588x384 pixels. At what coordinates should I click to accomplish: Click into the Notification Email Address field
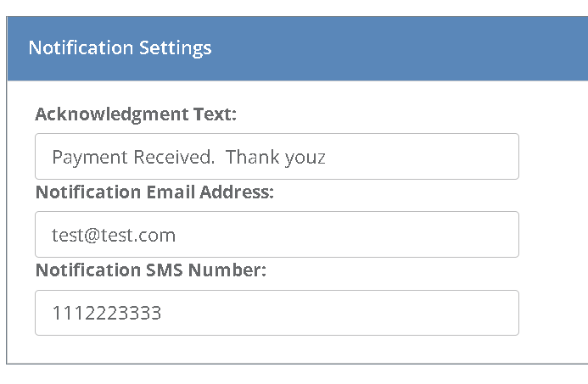point(277,235)
